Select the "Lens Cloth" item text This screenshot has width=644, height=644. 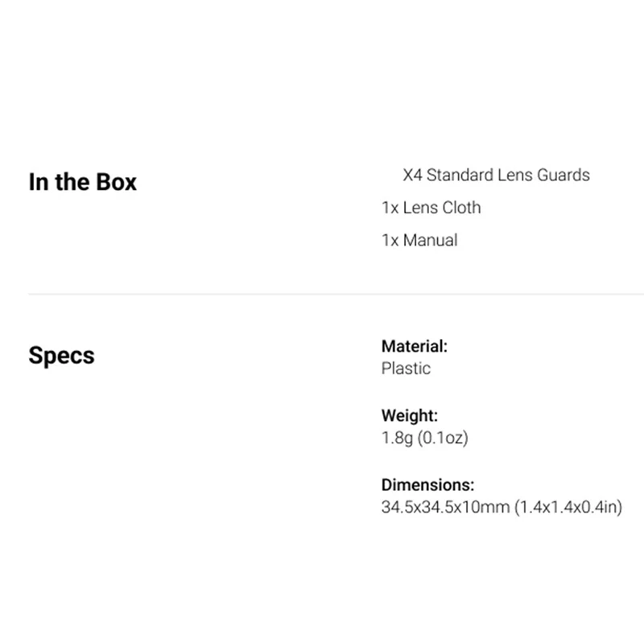click(442, 208)
